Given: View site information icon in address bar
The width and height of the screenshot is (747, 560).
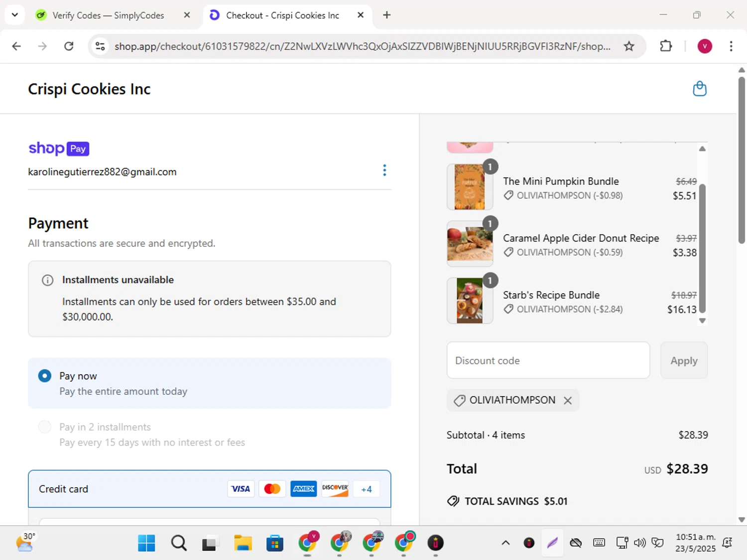Looking at the screenshot, I should (x=100, y=46).
